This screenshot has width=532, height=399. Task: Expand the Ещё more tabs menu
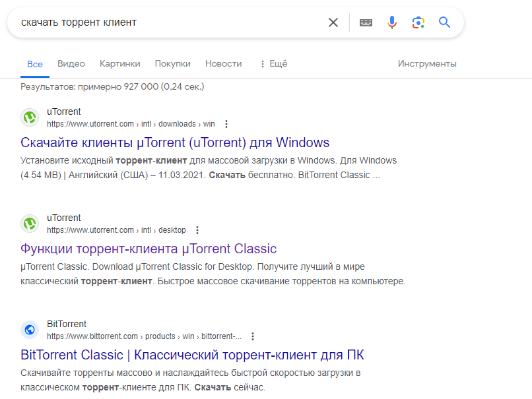[x=273, y=64]
